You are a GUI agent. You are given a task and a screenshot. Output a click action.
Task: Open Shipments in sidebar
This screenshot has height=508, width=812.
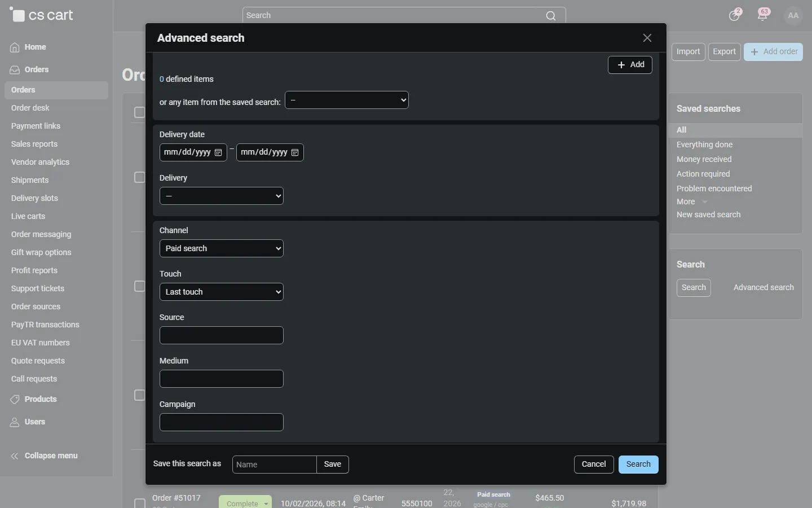click(x=30, y=180)
